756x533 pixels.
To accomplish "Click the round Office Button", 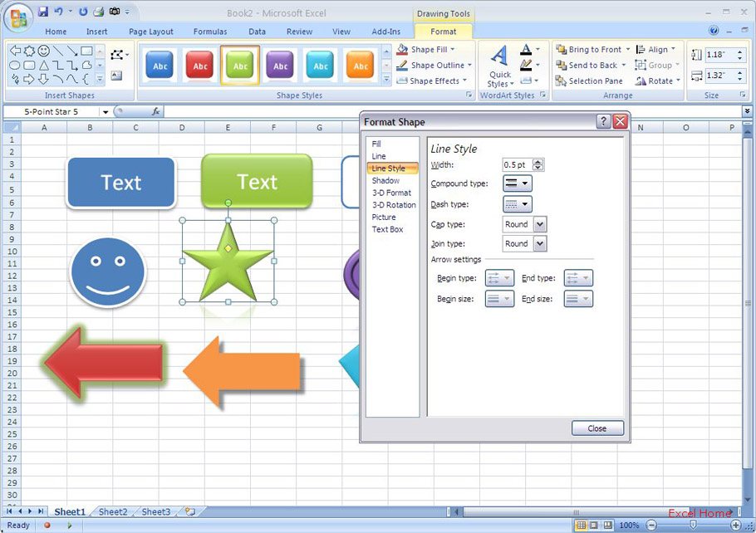I will click(x=17, y=18).
